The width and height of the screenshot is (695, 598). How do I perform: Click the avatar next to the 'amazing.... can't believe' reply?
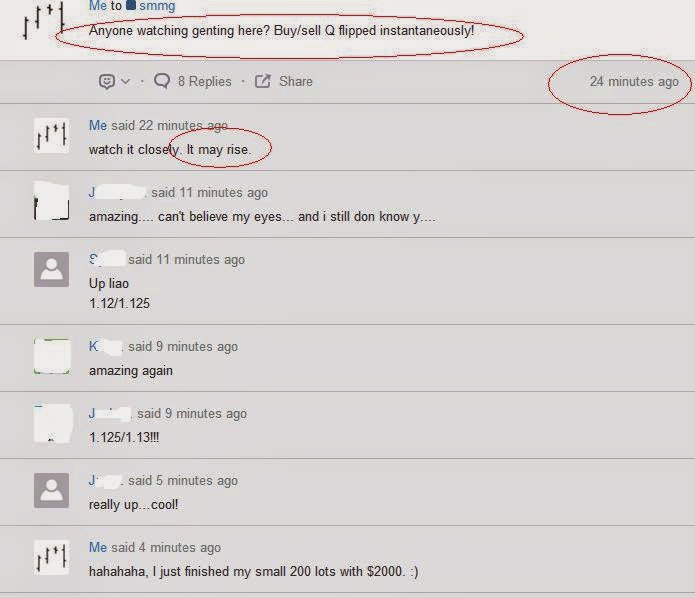point(51,202)
